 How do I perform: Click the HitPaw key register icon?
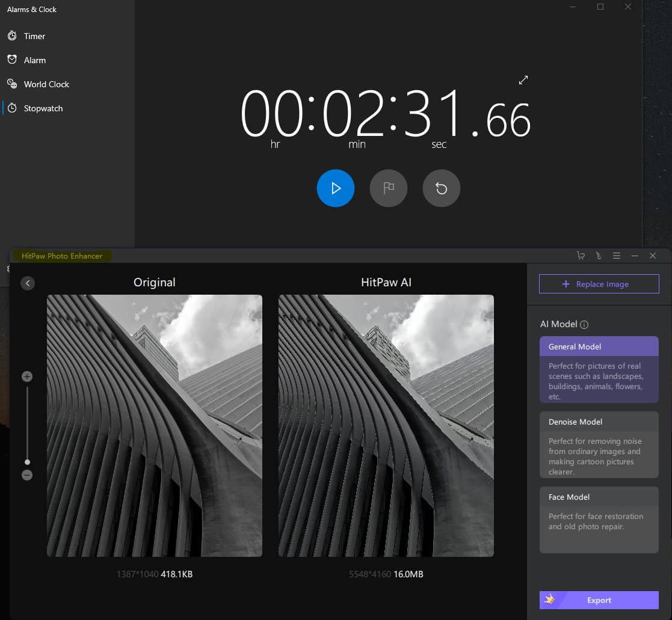598,256
